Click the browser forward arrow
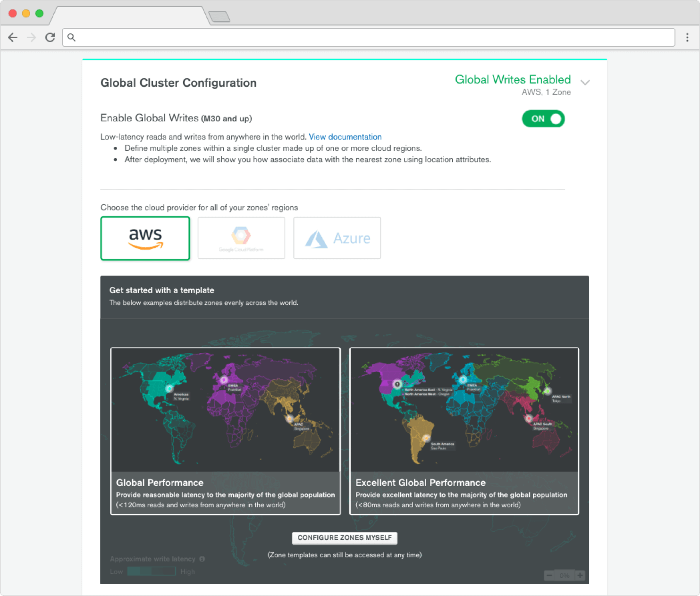This screenshot has width=700, height=596. tap(32, 37)
